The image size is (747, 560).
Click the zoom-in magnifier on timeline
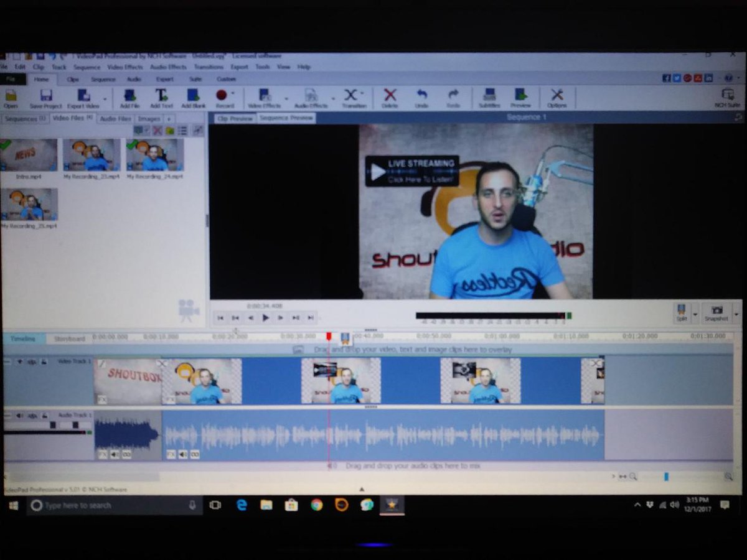(x=728, y=477)
